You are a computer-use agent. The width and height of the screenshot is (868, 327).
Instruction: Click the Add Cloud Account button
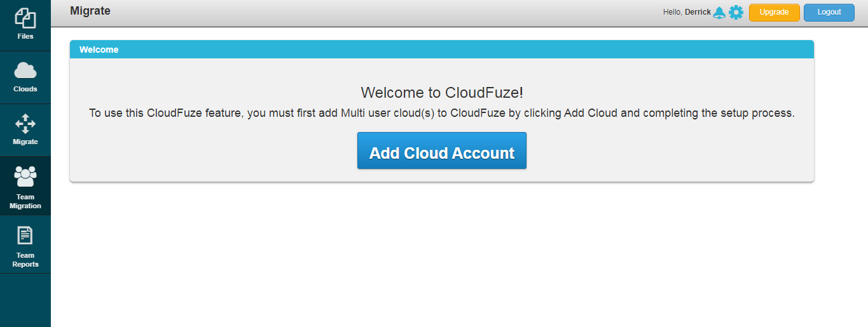point(442,150)
